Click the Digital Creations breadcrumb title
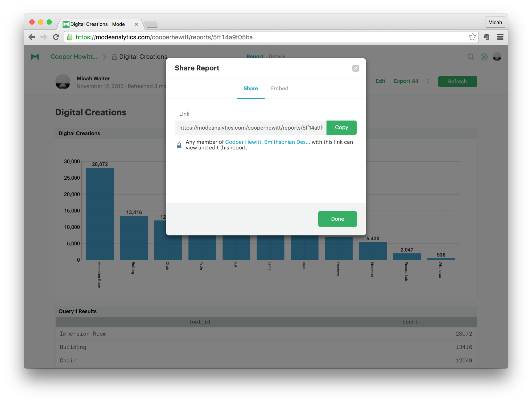 click(143, 57)
